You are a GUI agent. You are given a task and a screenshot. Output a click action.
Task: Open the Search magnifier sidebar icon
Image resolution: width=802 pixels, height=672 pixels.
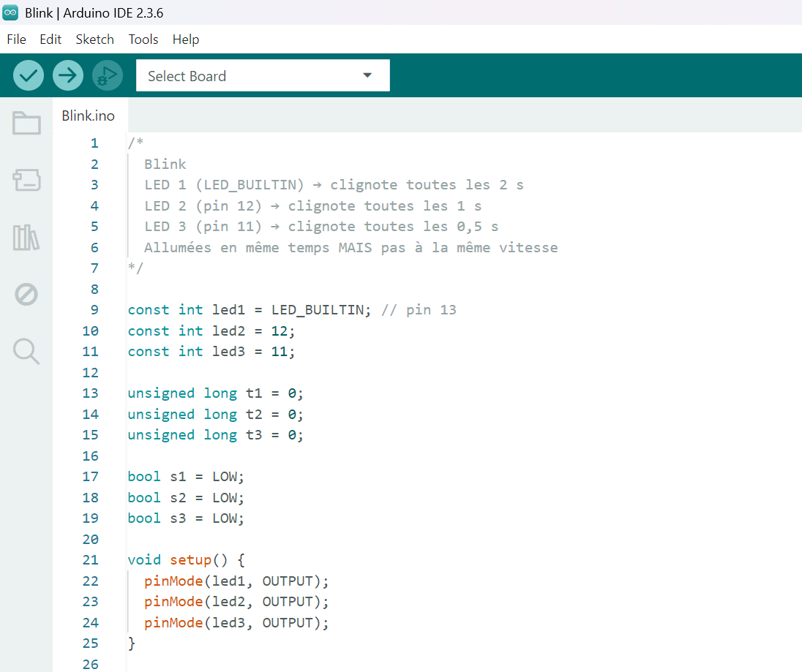coord(26,352)
